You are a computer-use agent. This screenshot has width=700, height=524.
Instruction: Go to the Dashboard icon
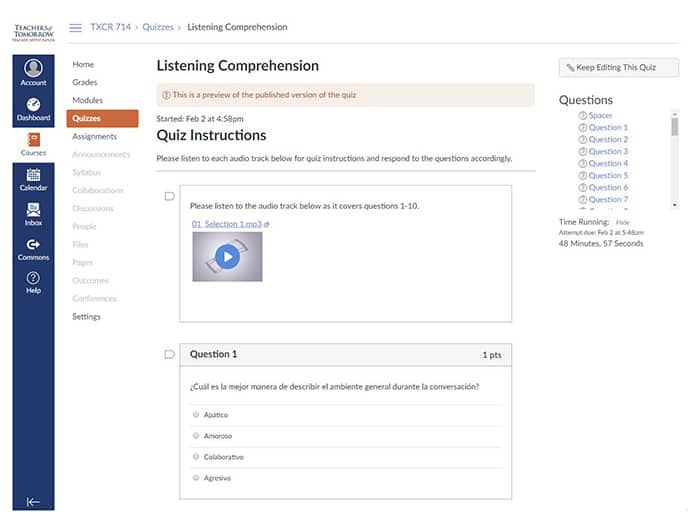click(33, 108)
